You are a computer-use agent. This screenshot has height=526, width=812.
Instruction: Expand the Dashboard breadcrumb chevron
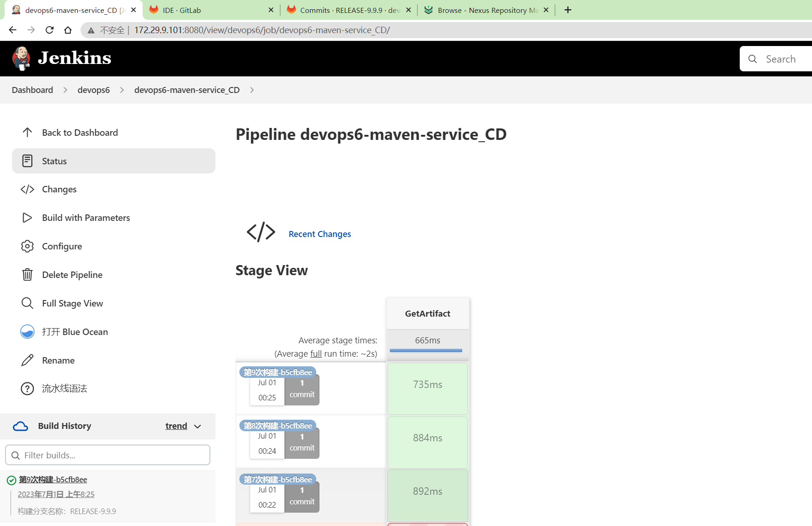tap(65, 90)
